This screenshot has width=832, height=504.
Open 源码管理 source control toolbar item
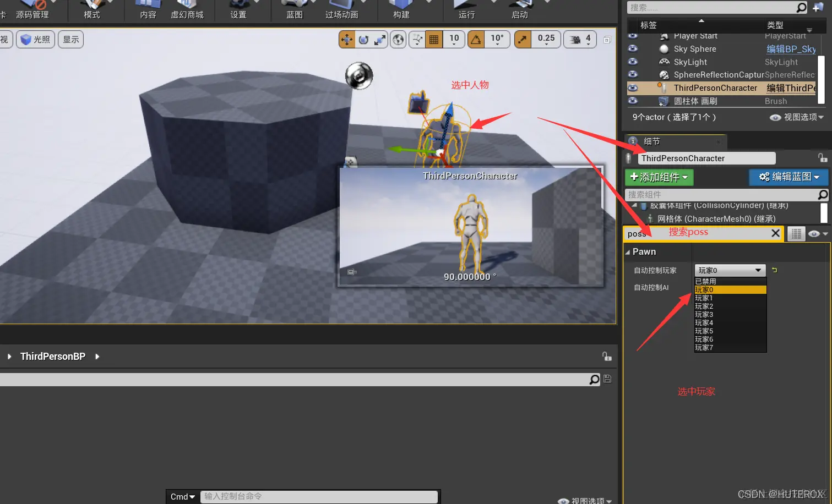[x=32, y=11]
